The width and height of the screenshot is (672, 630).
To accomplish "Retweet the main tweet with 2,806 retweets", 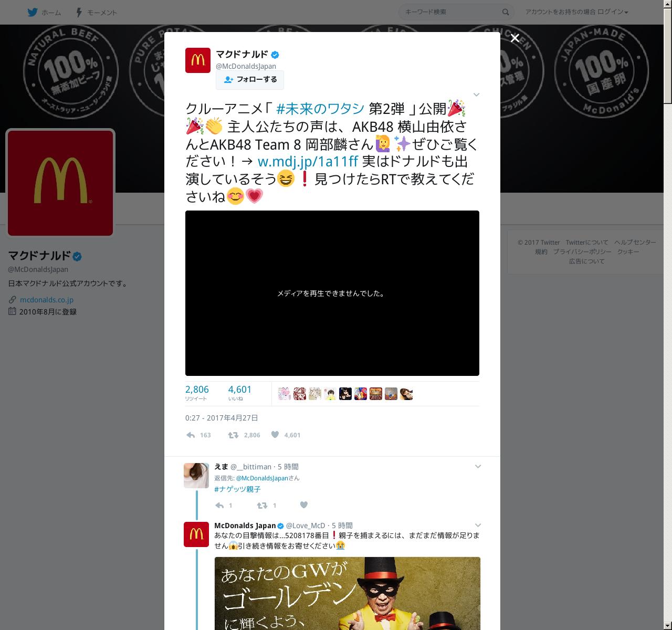I will (x=233, y=435).
